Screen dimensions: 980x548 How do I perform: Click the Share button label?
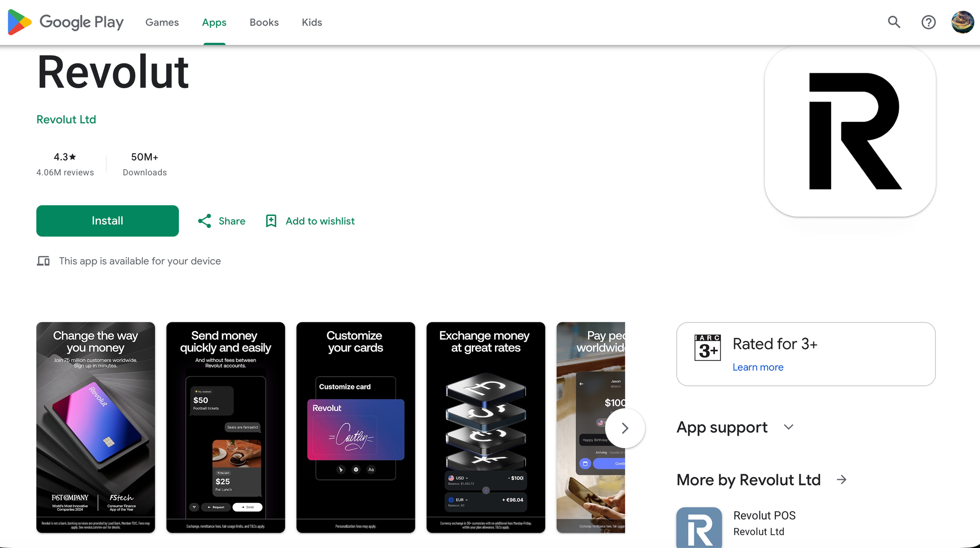(x=232, y=221)
